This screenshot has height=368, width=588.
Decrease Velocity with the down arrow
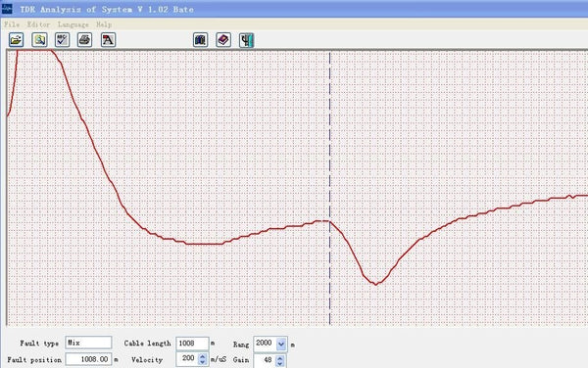pos(203,362)
